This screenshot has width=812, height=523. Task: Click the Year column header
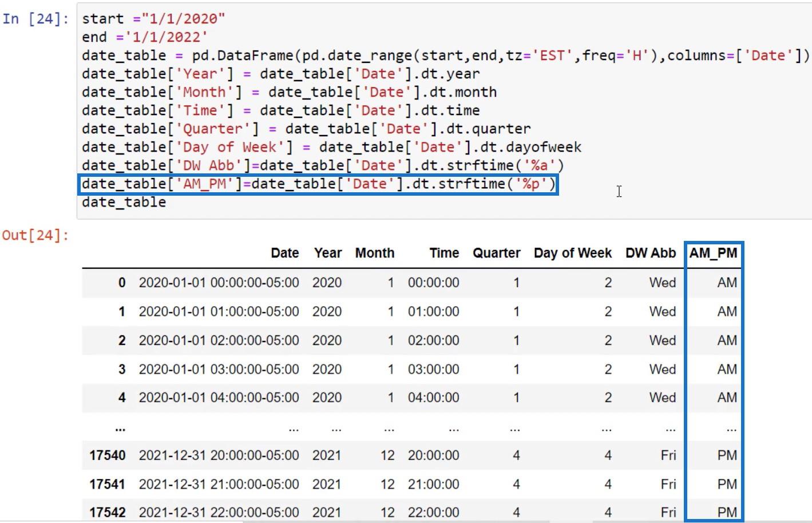[328, 253]
